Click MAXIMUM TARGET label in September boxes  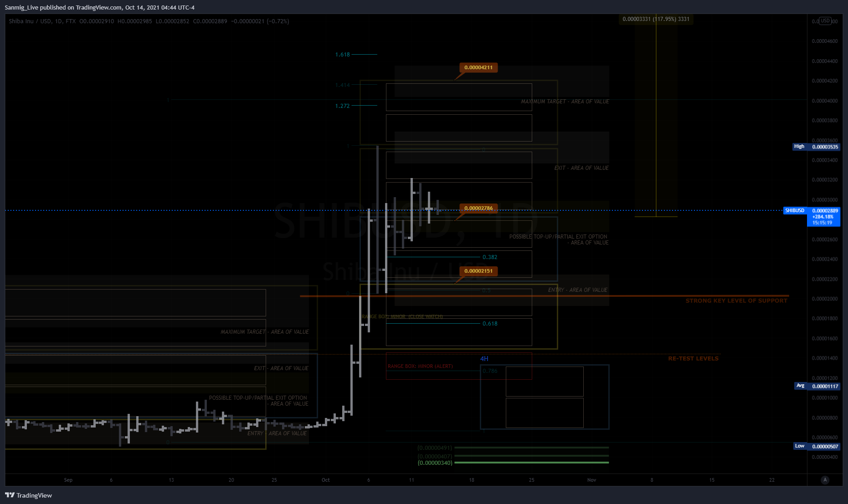pos(265,332)
